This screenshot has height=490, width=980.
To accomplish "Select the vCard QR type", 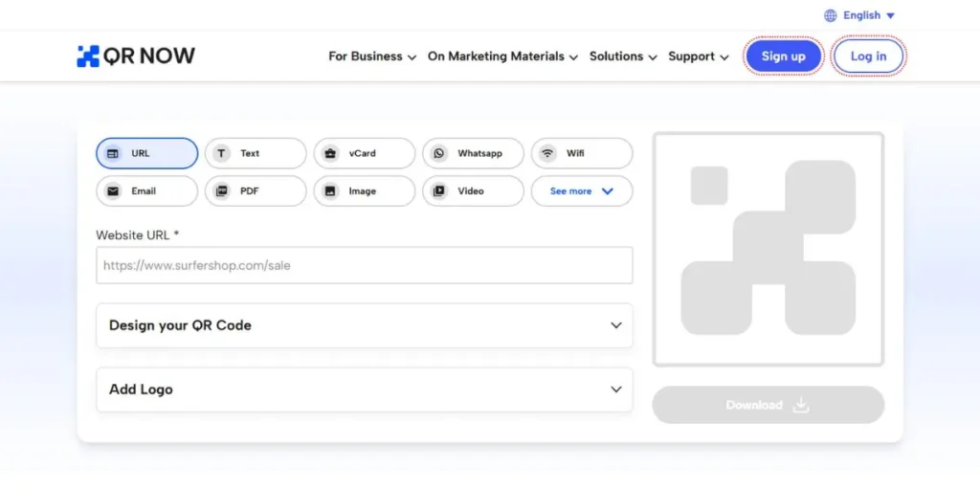I will [x=365, y=153].
